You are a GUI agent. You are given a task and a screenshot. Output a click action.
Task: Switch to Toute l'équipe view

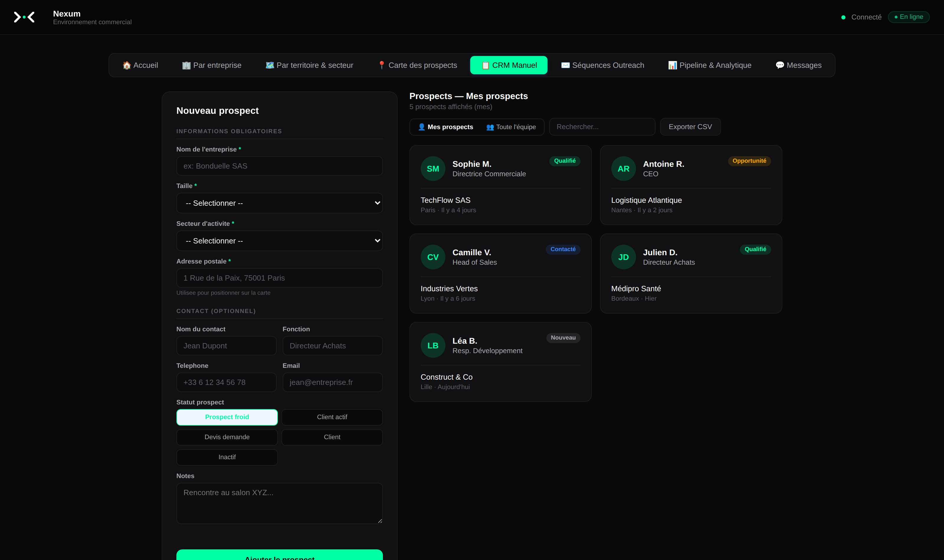(511, 127)
